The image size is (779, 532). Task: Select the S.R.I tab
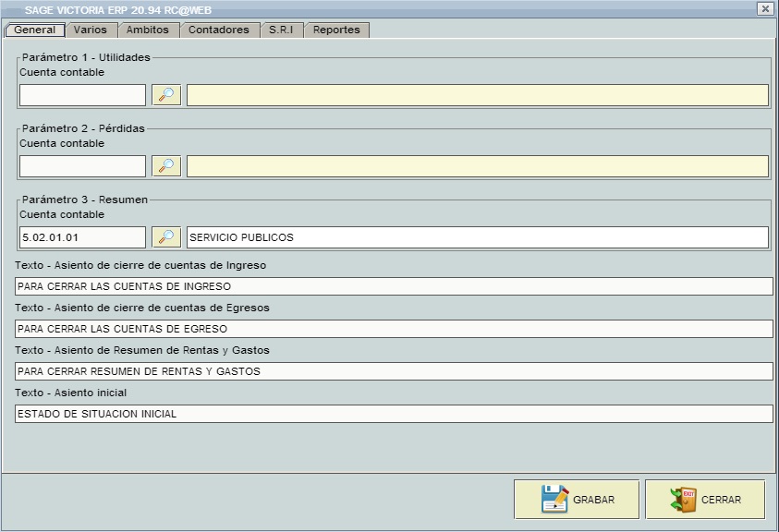(x=281, y=30)
